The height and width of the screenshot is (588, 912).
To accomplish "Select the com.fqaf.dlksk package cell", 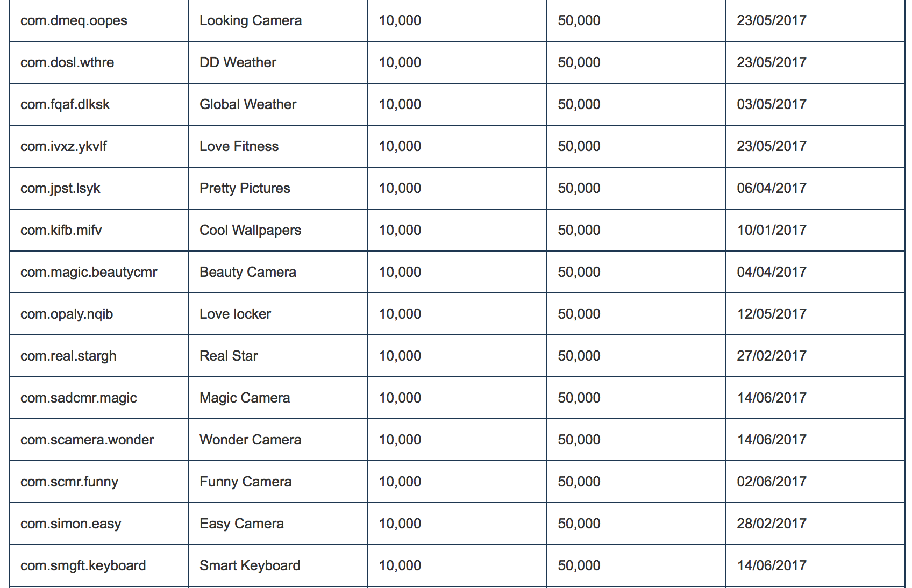I will pyautogui.click(x=65, y=105).
